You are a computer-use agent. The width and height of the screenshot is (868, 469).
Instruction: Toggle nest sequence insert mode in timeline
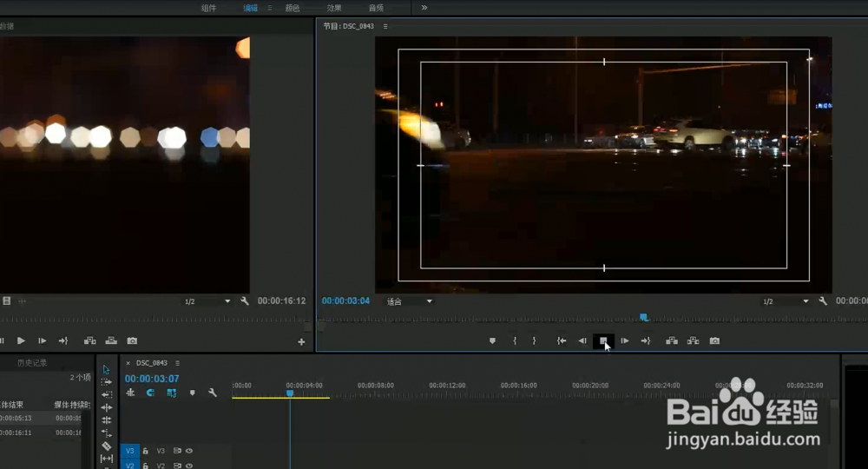(131, 393)
